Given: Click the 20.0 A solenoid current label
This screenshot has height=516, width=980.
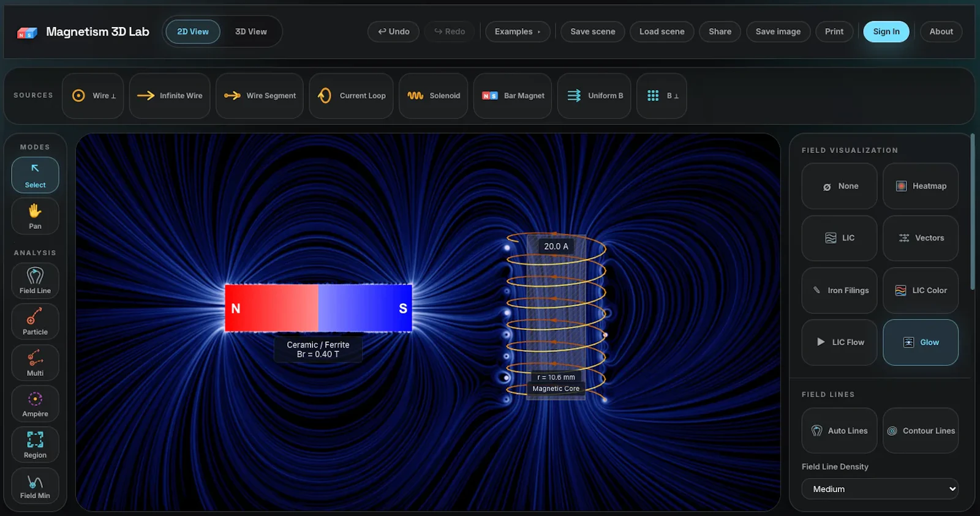Looking at the screenshot, I should 556,246.
